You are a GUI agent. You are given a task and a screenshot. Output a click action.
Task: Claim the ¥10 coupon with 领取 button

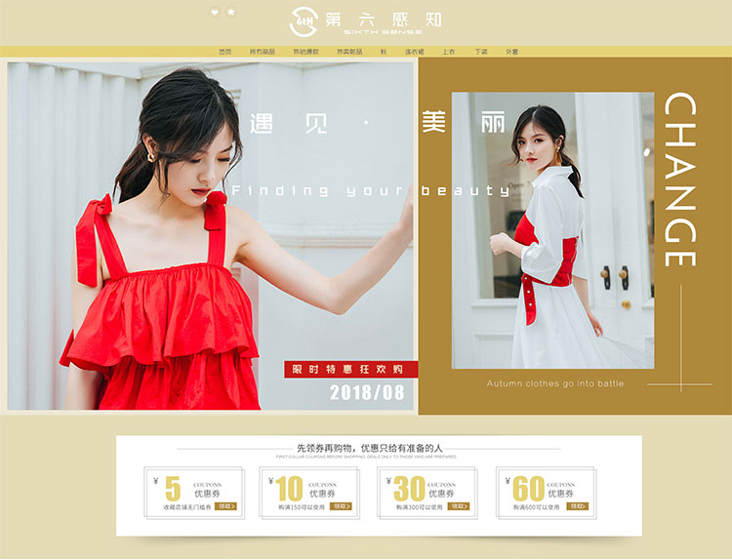[341, 506]
